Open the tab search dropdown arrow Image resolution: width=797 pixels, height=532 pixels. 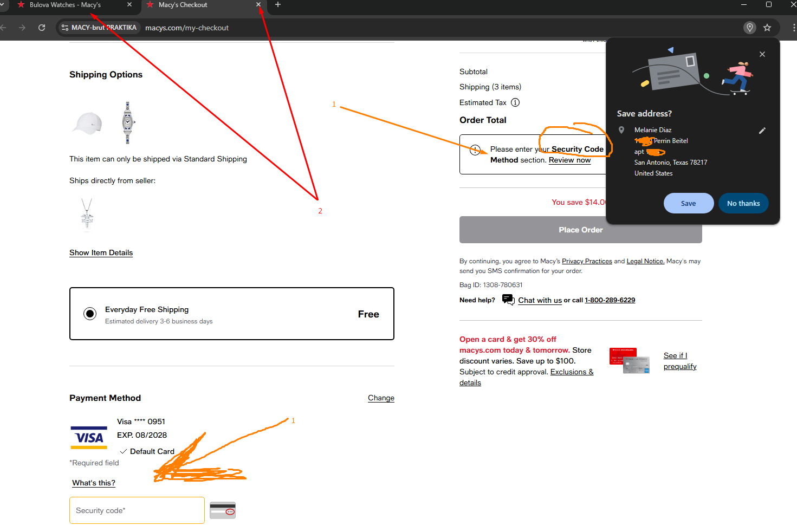click(2, 5)
